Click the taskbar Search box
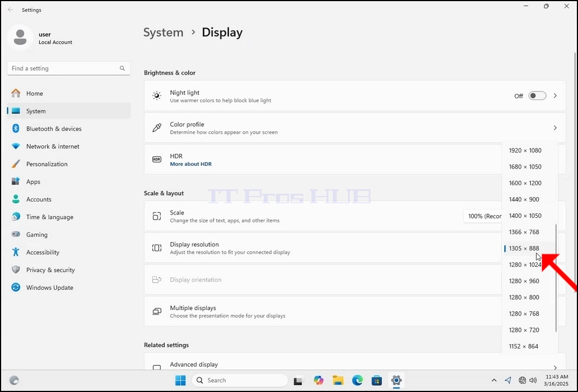Image resolution: width=578 pixels, height=392 pixels. pyautogui.click(x=240, y=380)
